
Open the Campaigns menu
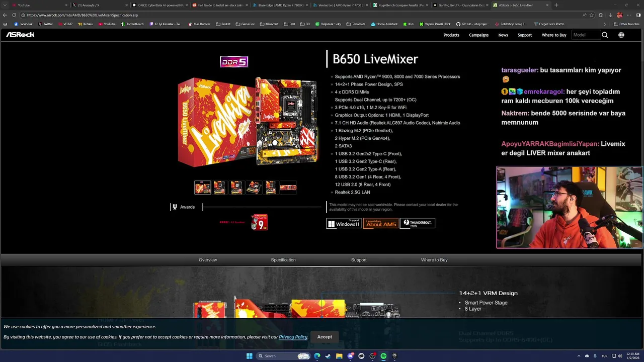pos(478,35)
